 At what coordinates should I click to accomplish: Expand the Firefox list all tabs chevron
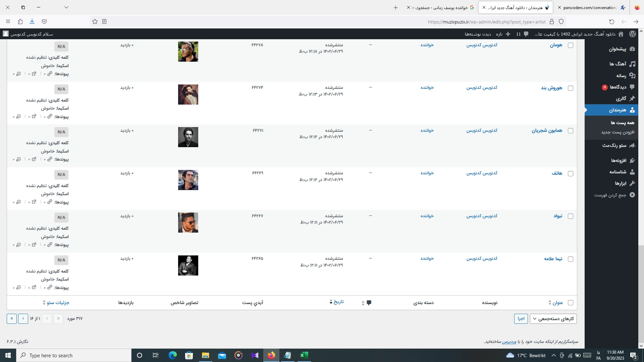(66, 7)
